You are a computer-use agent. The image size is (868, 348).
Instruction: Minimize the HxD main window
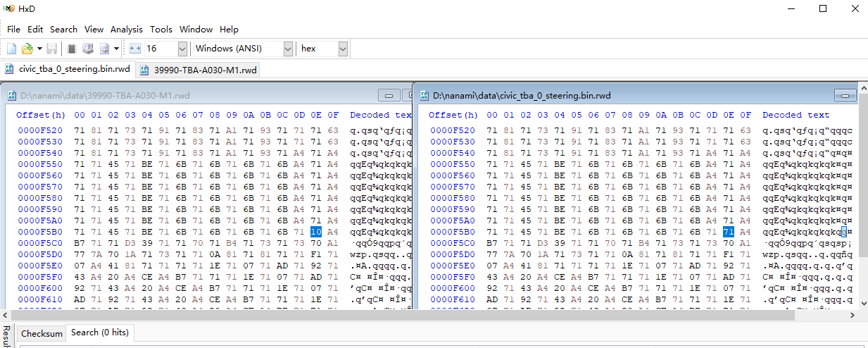[x=791, y=9]
